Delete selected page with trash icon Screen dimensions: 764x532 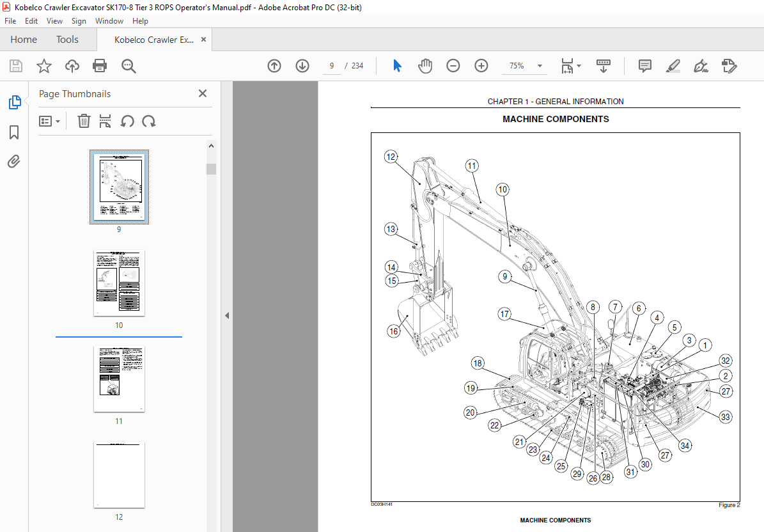[x=84, y=121]
